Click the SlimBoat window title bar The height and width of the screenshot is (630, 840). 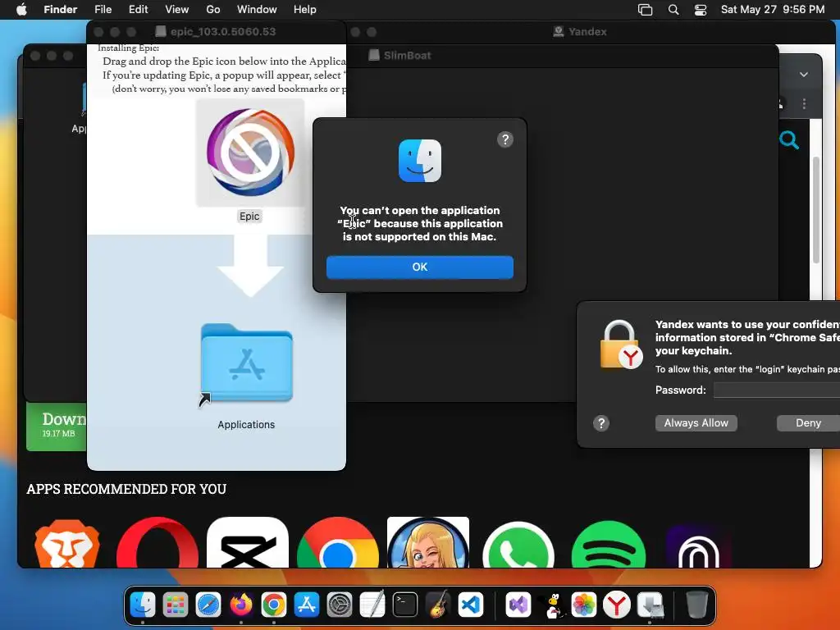click(407, 55)
